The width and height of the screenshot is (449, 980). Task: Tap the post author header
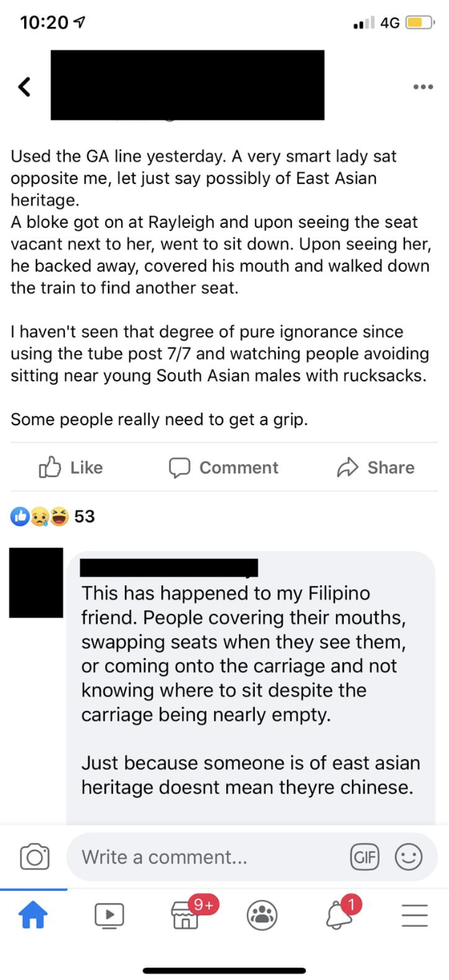187,85
